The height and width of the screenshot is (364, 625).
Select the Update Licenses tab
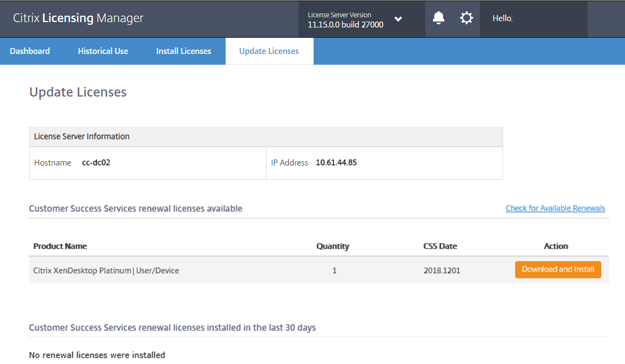pyautogui.click(x=269, y=51)
